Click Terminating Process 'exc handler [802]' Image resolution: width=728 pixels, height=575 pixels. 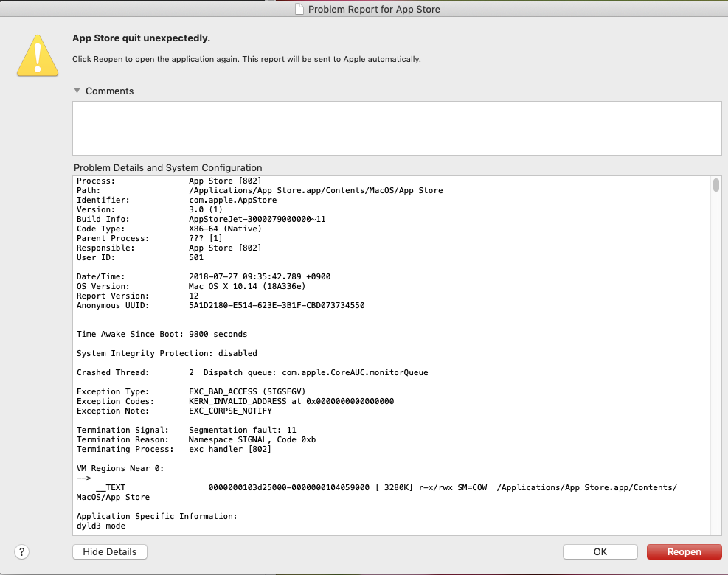click(230, 449)
